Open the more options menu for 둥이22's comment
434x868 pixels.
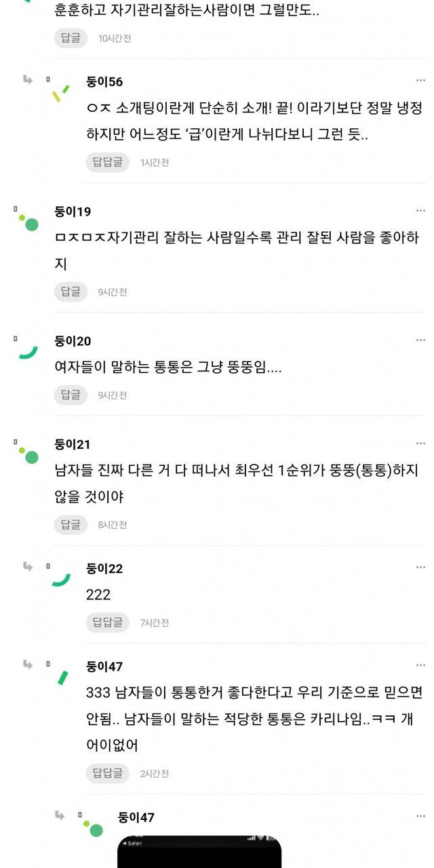point(420,568)
